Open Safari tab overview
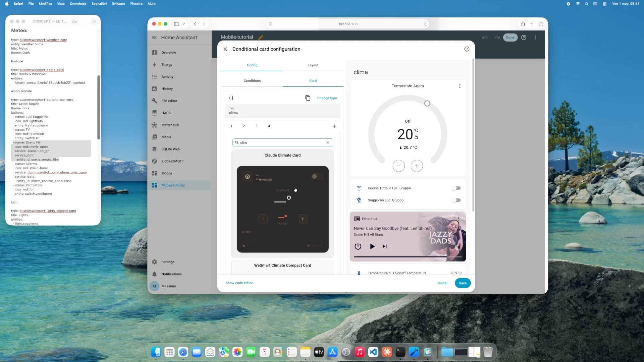The height and width of the screenshot is (362, 644). tap(541, 24)
